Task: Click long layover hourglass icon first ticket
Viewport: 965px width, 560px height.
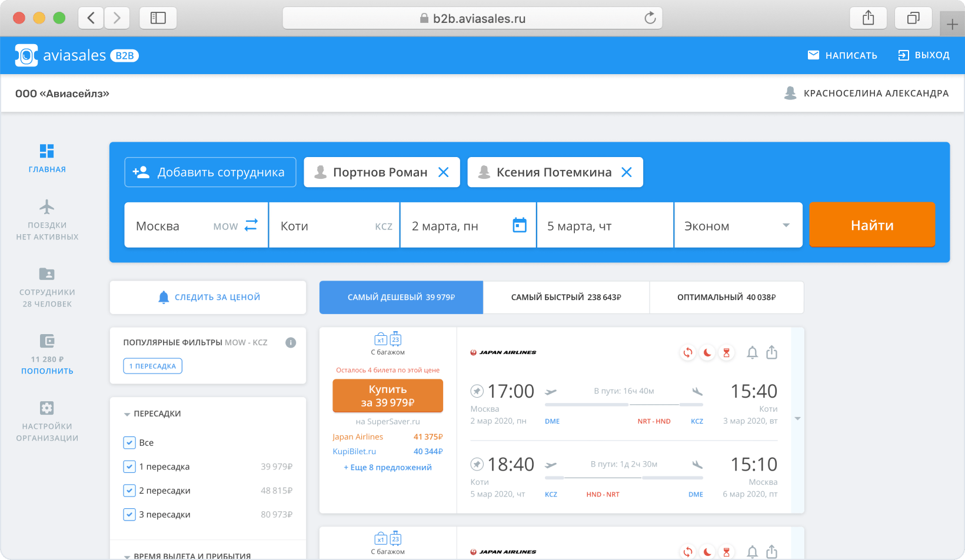Action: coord(727,353)
